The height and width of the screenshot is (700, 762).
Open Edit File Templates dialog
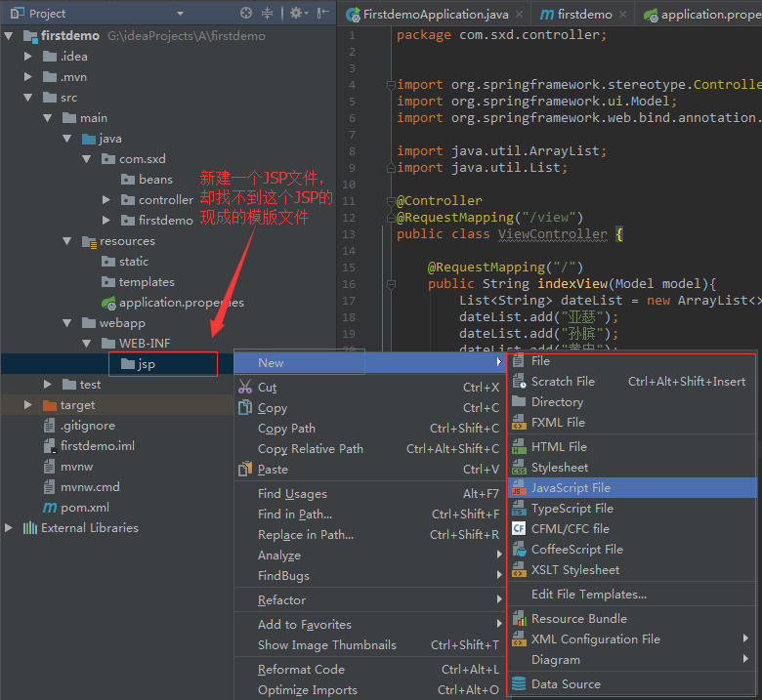click(x=632, y=595)
